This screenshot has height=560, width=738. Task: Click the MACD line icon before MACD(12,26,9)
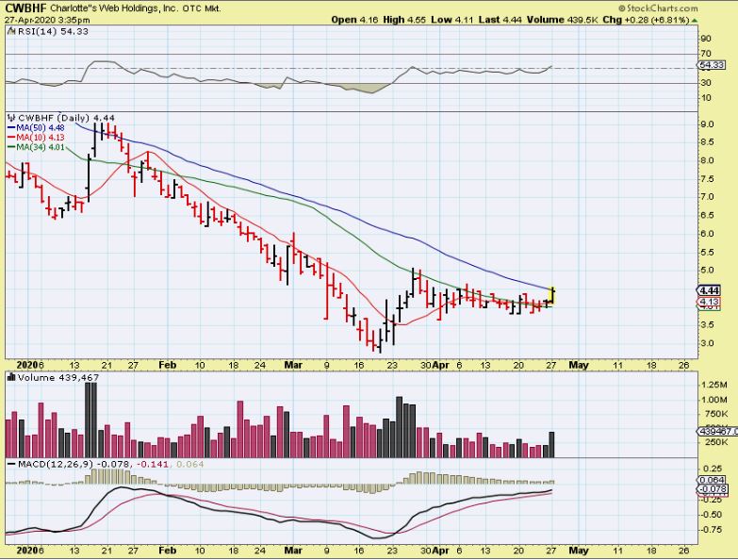(x=11, y=465)
